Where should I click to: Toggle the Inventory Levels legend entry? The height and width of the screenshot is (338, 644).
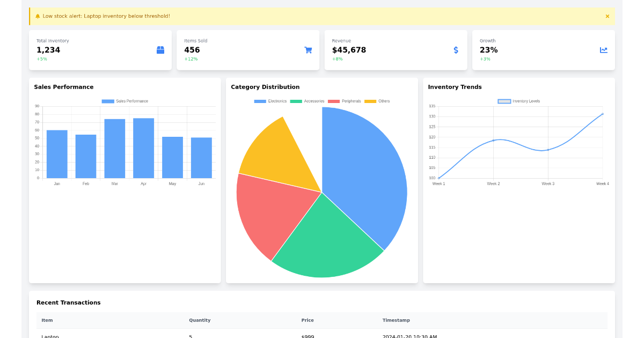tap(519, 101)
